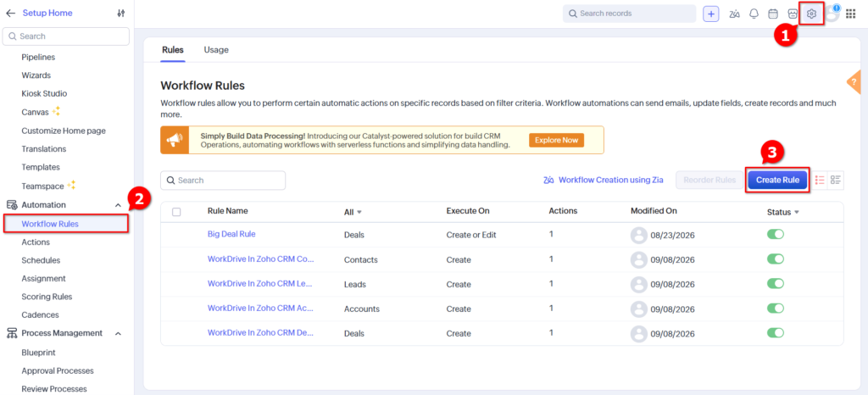Open the marketplace store icon
868x395 pixels.
(793, 14)
